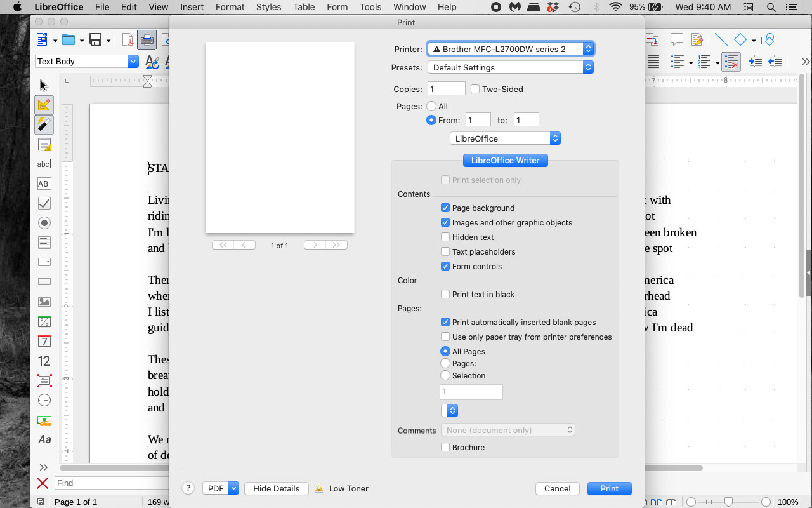Select the Check Box form control tool
Screen dimensions: 812x508
click(44, 203)
